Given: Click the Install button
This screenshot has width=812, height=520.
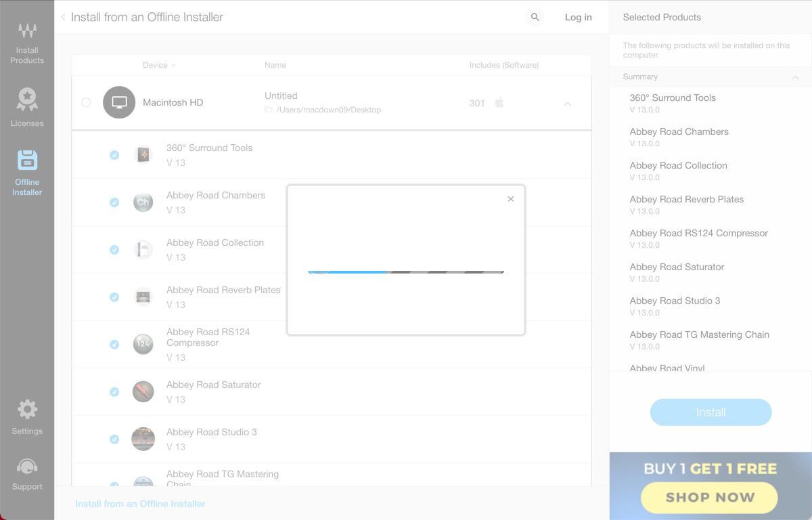Looking at the screenshot, I should pyautogui.click(x=710, y=412).
